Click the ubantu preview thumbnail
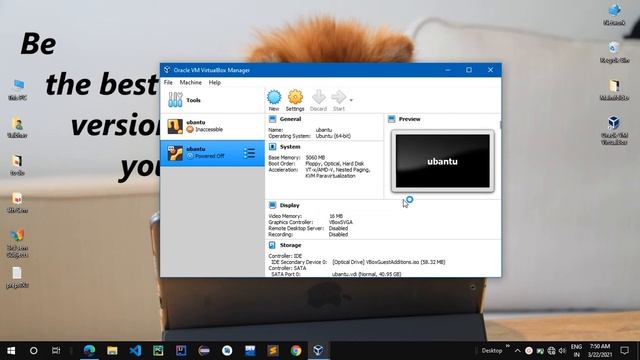The height and width of the screenshot is (360, 640). pyautogui.click(x=442, y=161)
